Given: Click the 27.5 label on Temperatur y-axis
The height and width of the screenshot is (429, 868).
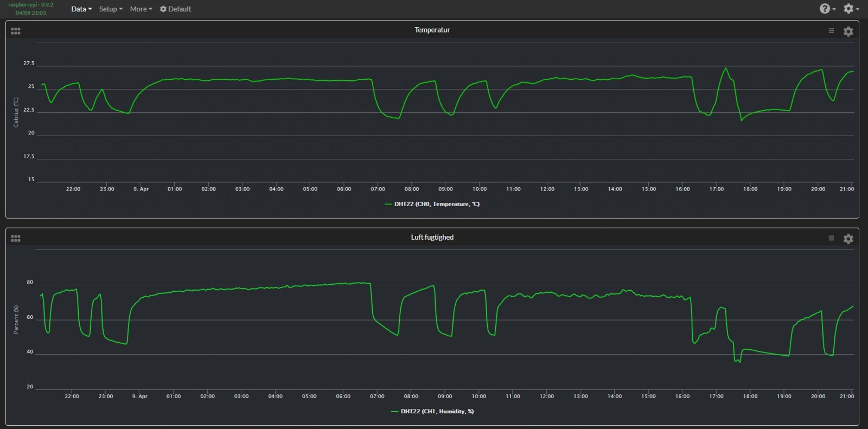Looking at the screenshot, I should [x=29, y=63].
